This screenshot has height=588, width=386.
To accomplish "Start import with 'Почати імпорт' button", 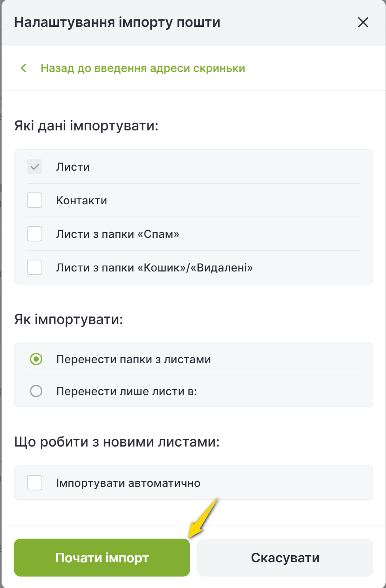I will (x=102, y=558).
